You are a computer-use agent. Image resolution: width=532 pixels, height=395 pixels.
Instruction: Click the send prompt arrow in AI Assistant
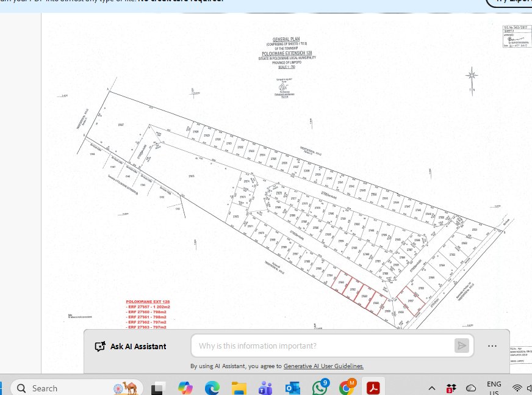coord(462,346)
